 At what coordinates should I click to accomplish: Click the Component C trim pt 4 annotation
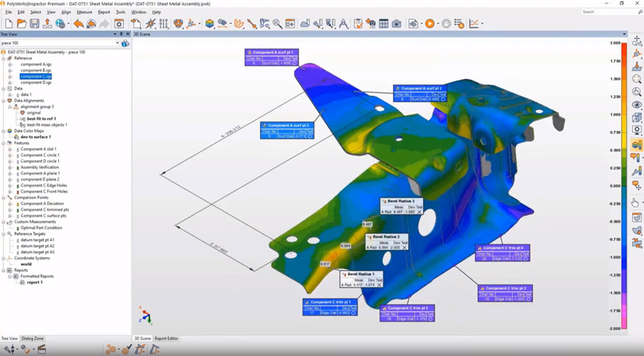[x=502, y=253]
